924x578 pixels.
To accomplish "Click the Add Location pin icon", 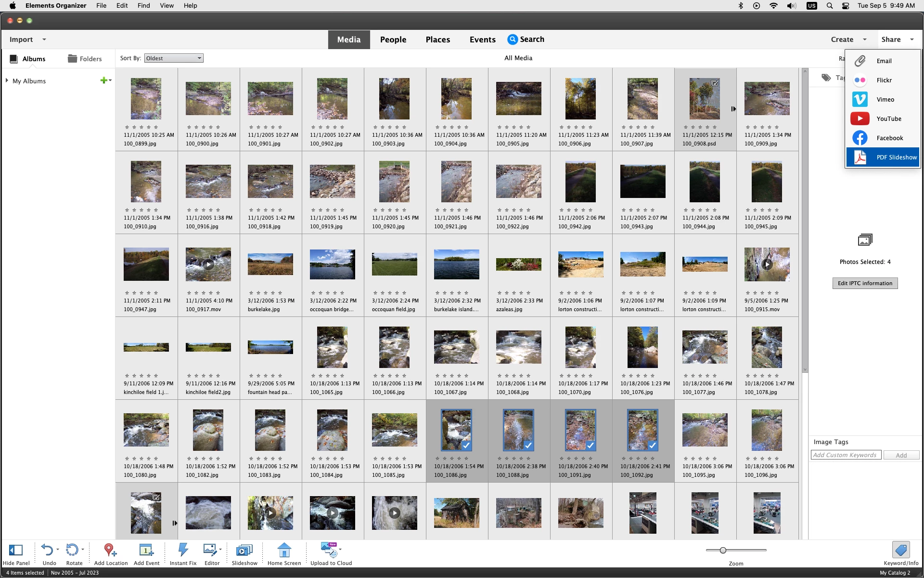I will [109, 550].
